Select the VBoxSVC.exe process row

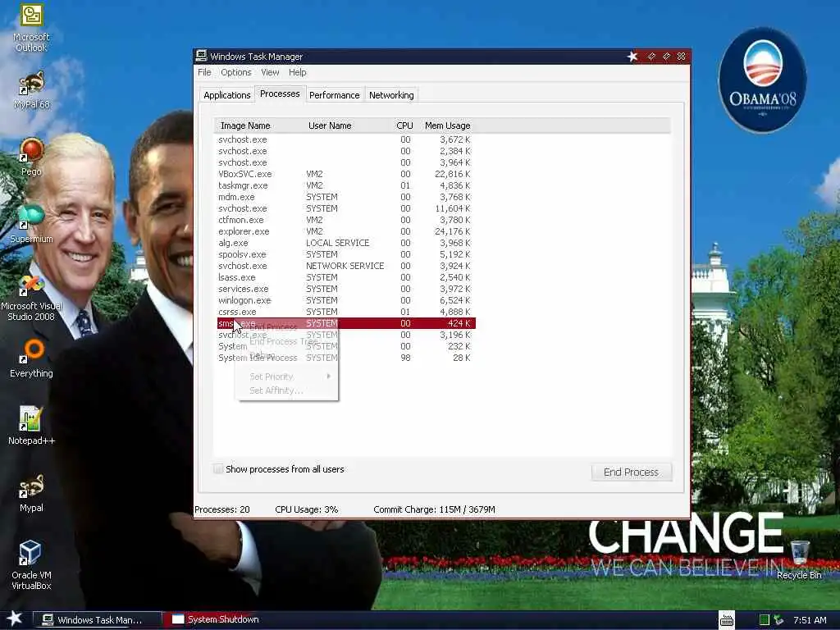pos(345,174)
